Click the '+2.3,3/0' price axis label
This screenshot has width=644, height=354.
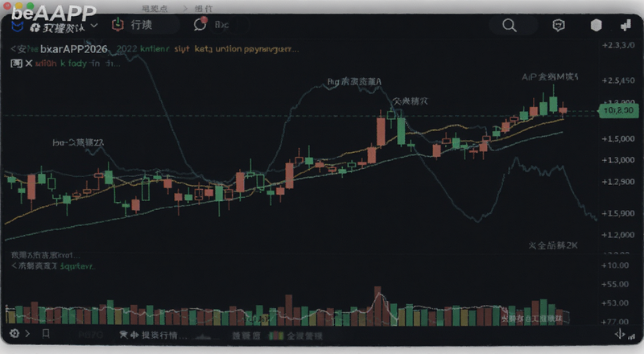(x=618, y=45)
